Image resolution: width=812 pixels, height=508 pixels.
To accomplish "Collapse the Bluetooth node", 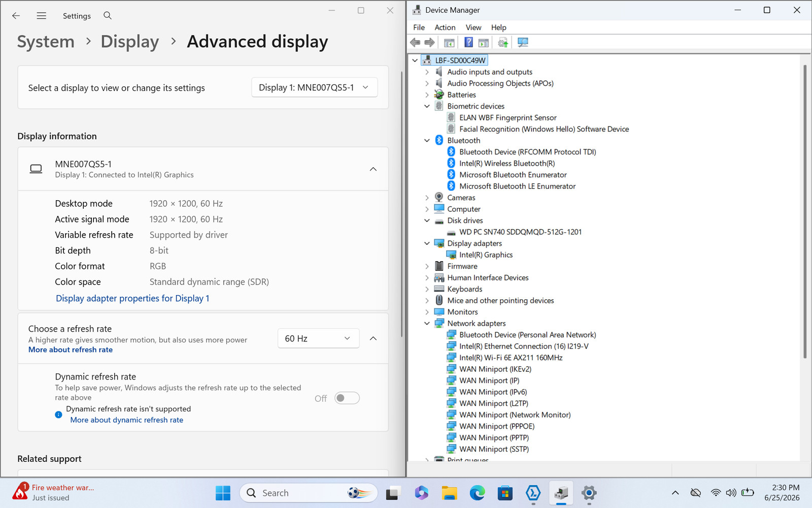I will [427, 141].
